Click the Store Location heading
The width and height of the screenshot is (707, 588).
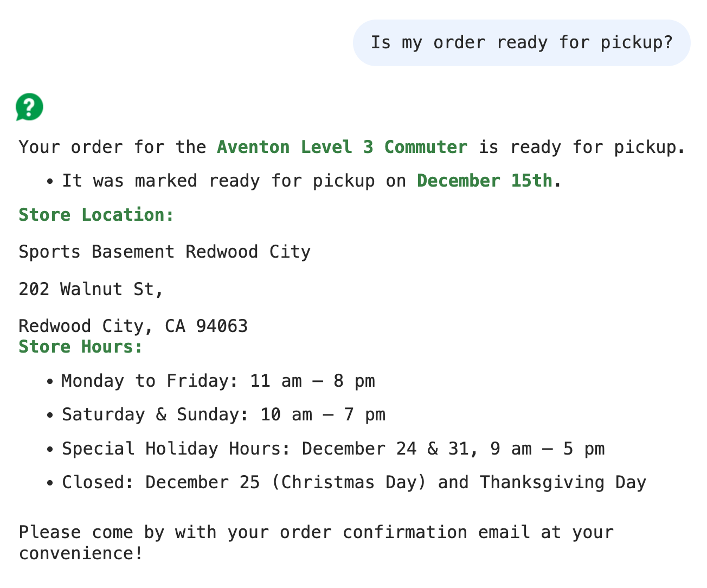pyautogui.click(x=96, y=215)
